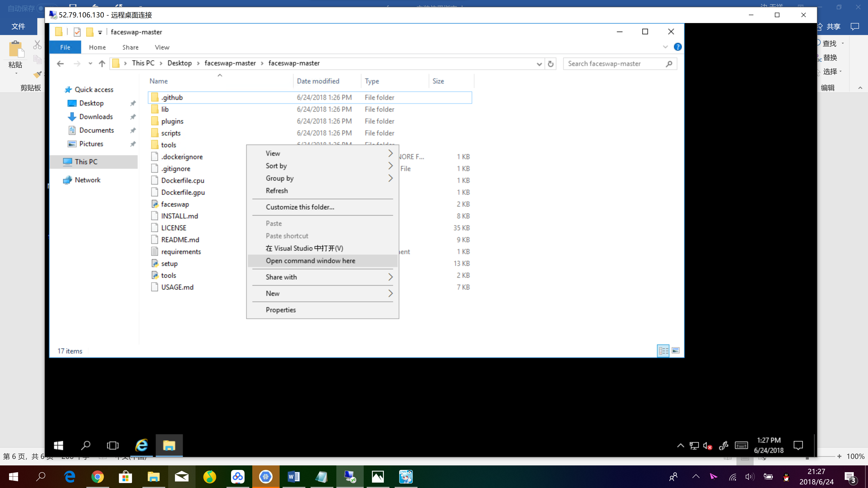The image size is (868, 488).
Task: Open the View ribbon tab
Action: click(162, 47)
